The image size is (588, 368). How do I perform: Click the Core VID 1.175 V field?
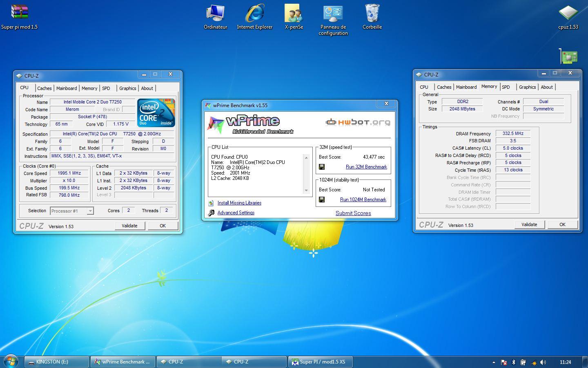click(x=120, y=124)
